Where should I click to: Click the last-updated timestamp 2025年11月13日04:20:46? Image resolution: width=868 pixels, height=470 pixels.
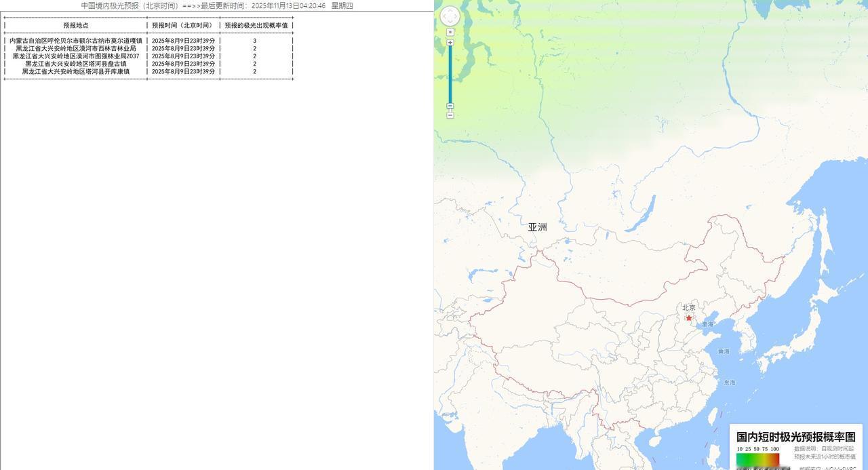click(x=288, y=5)
